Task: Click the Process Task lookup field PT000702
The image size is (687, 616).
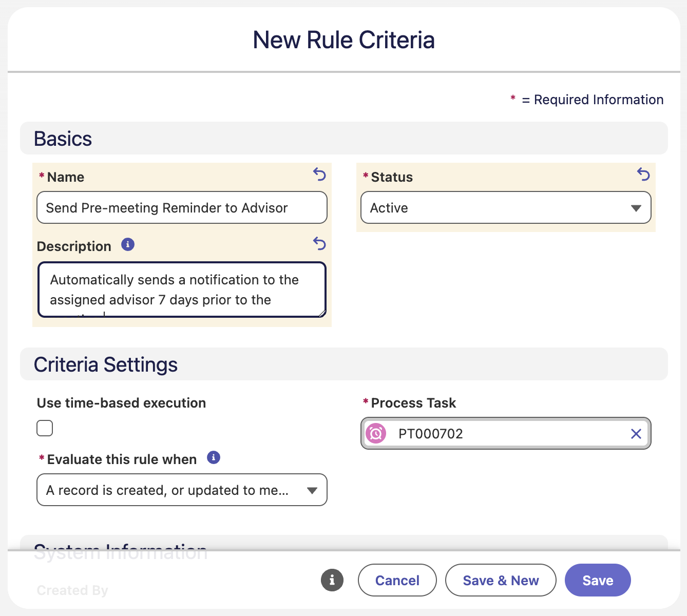Action: pos(506,434)
